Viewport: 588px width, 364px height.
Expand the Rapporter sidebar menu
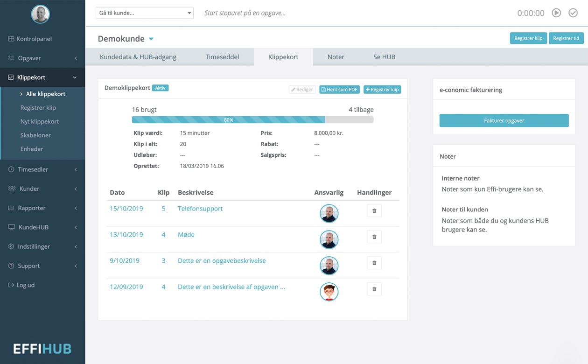pyautogui.click(x=42, y=208)
